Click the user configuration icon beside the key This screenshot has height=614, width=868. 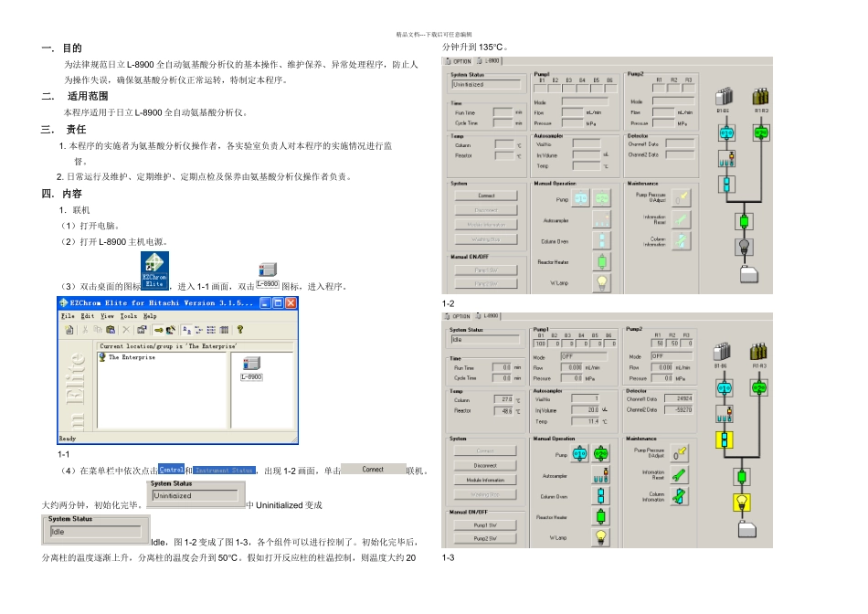171,330
